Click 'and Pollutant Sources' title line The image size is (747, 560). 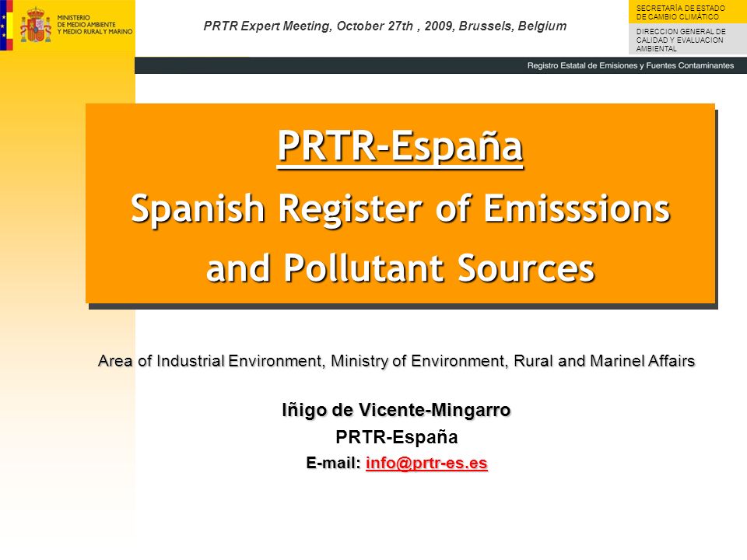point(400,268)
